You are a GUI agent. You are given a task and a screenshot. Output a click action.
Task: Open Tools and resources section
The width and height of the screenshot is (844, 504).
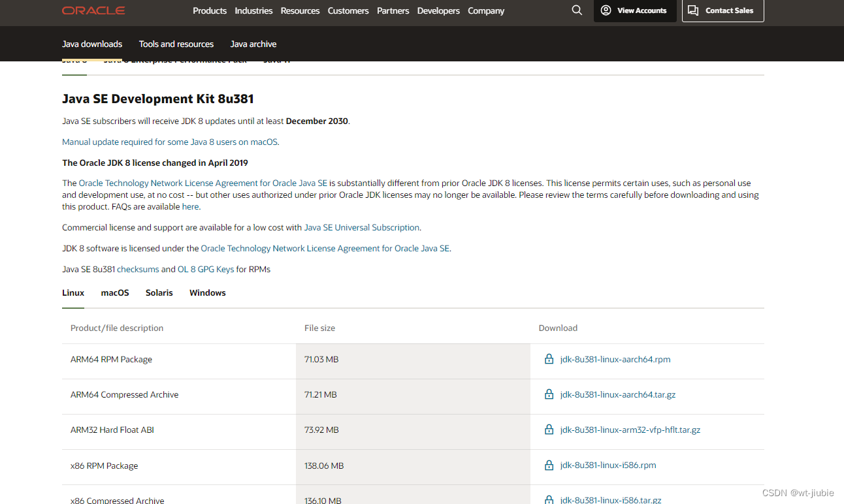tap(176, 44)
